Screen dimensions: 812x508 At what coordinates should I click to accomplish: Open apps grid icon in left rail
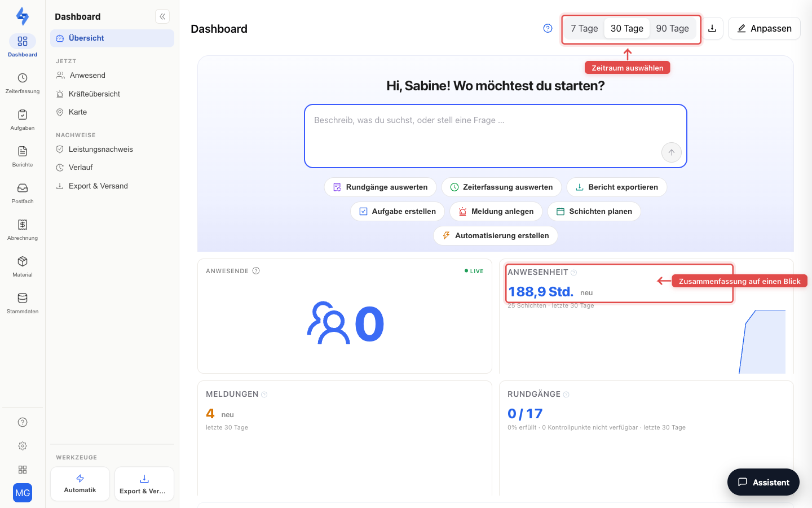23,470
